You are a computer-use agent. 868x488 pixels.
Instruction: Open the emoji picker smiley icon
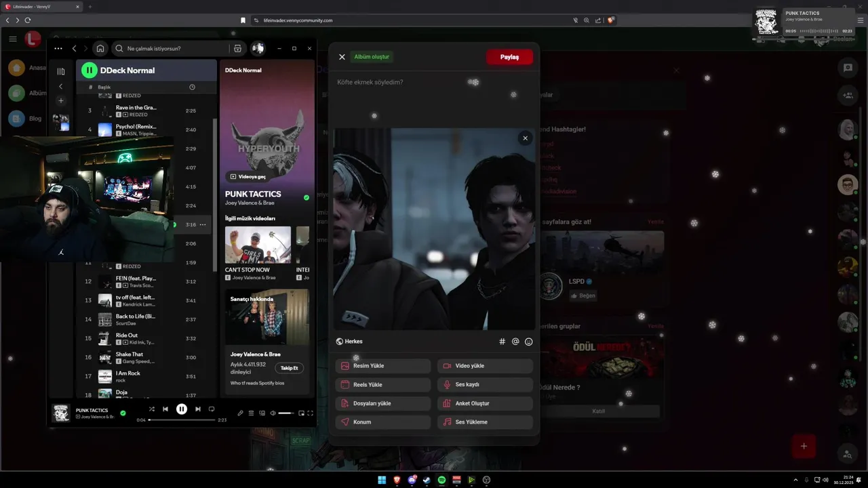[x=529, y=342]
